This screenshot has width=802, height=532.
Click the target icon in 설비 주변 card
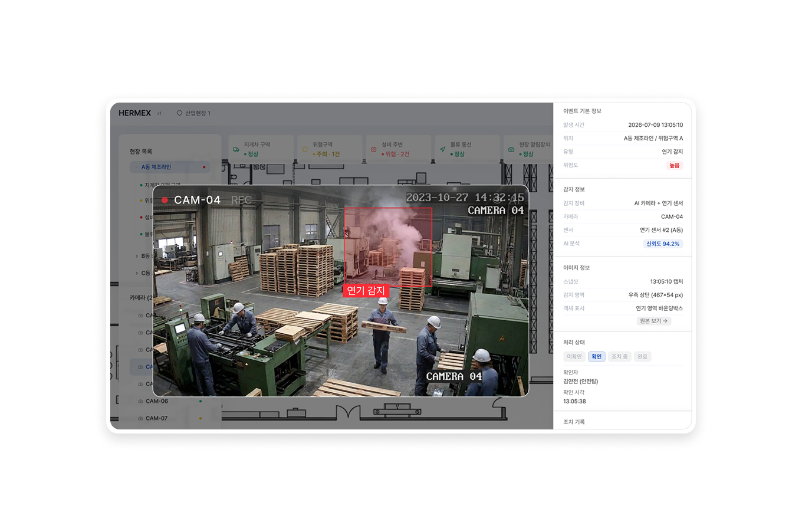[x=373, y=149]
